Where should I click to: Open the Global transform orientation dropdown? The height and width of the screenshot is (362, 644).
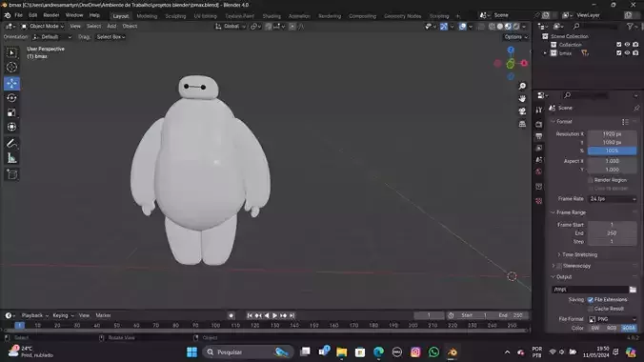[x=231, y=27]
